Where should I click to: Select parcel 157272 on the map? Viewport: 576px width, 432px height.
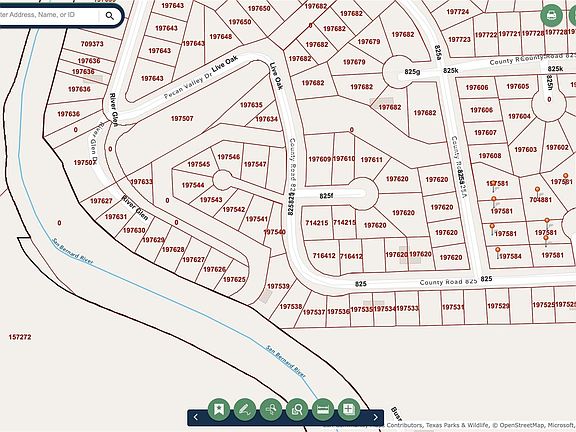20,337
